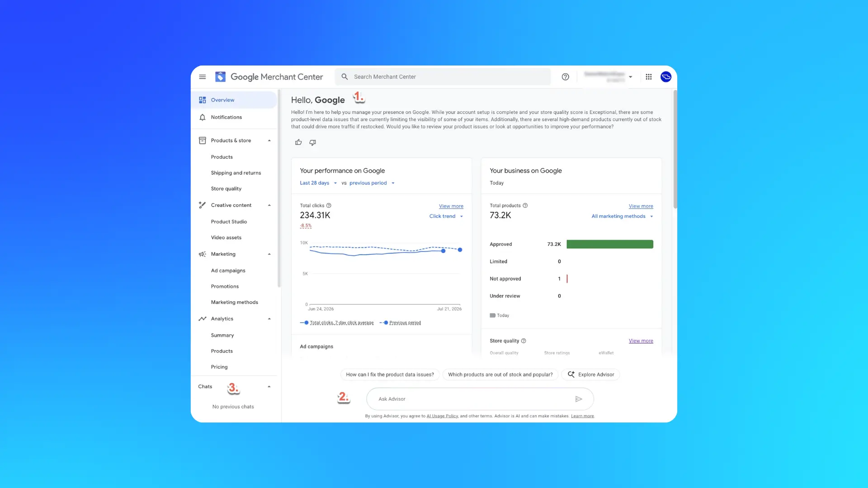Image resolution: width=868 pixels, height=488 pixels.
Task: Click the Marketing megaphone icon
Action: (203, 254)
